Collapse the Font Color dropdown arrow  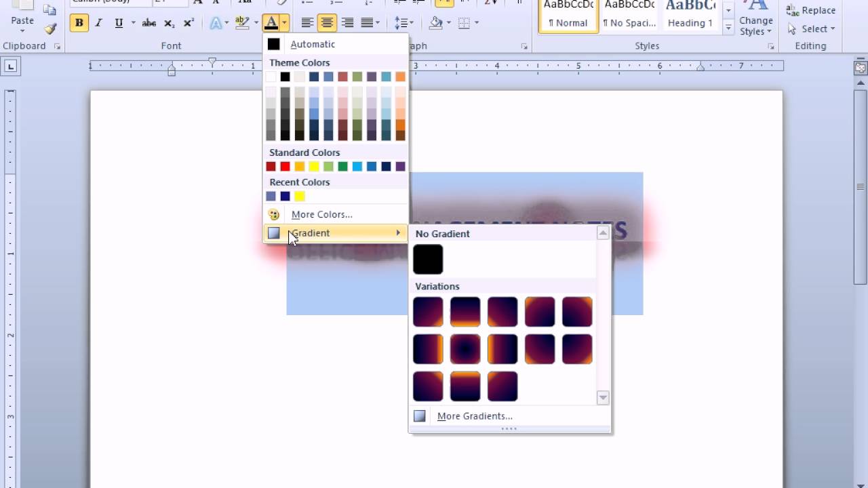pos(285,23)
